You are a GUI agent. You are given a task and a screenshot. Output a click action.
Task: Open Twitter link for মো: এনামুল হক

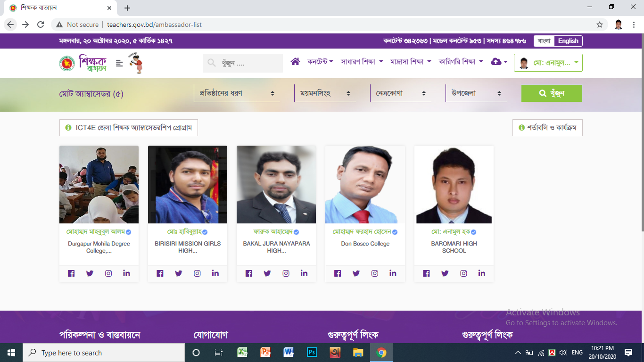coord(445,273)
